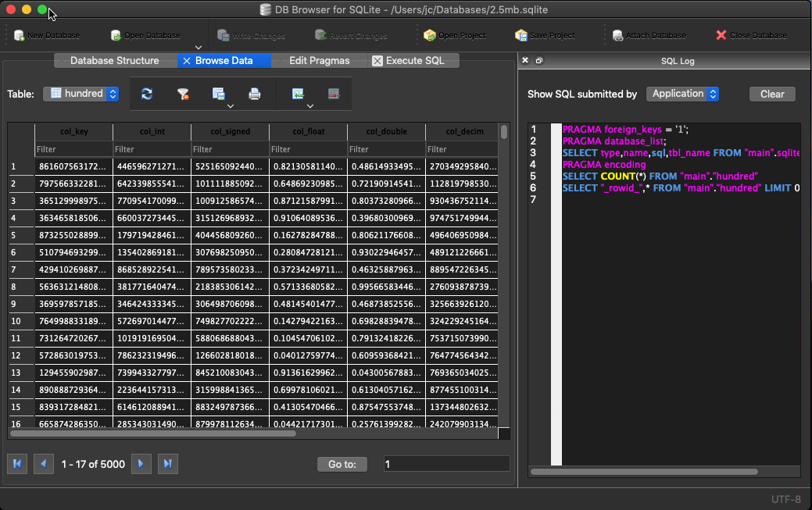Click the table's horizontal scrollbar

pos(153,433)
